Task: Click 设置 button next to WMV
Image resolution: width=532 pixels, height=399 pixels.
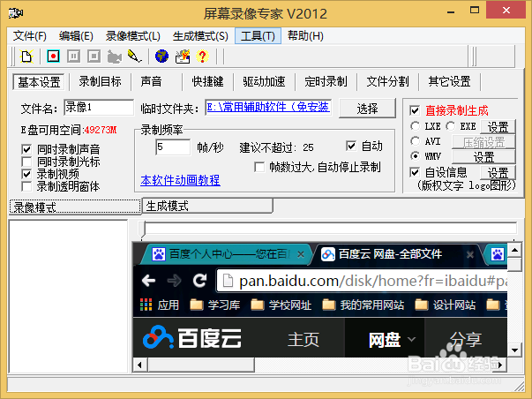Action: [x=483, y=157]
